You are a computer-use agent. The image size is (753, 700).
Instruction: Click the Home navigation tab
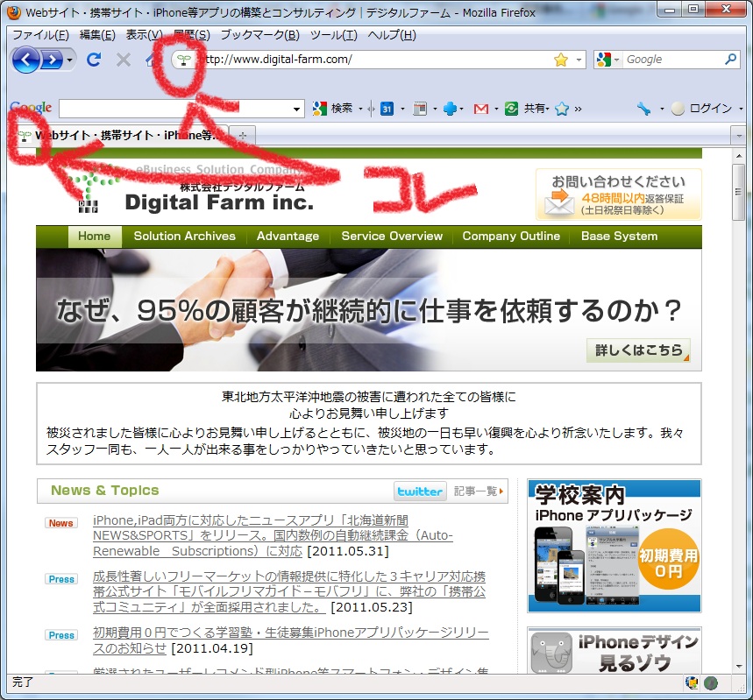(x=94, y=237)
